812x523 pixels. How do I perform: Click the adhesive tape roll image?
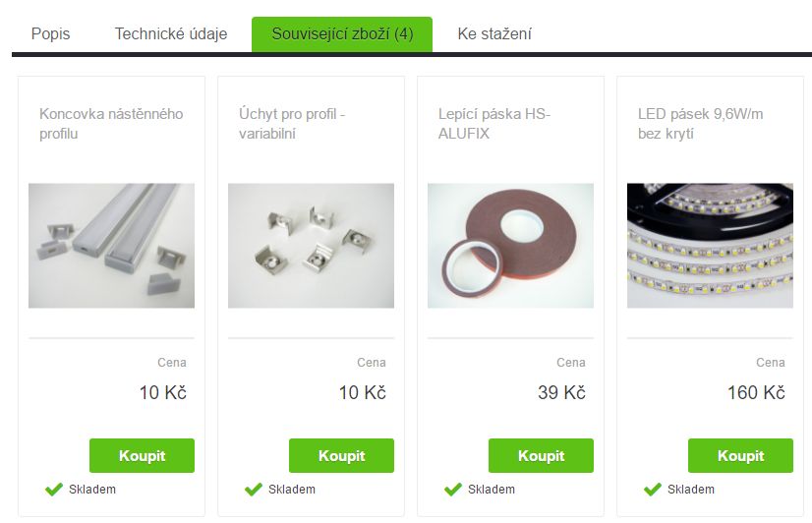click(510, 246)
